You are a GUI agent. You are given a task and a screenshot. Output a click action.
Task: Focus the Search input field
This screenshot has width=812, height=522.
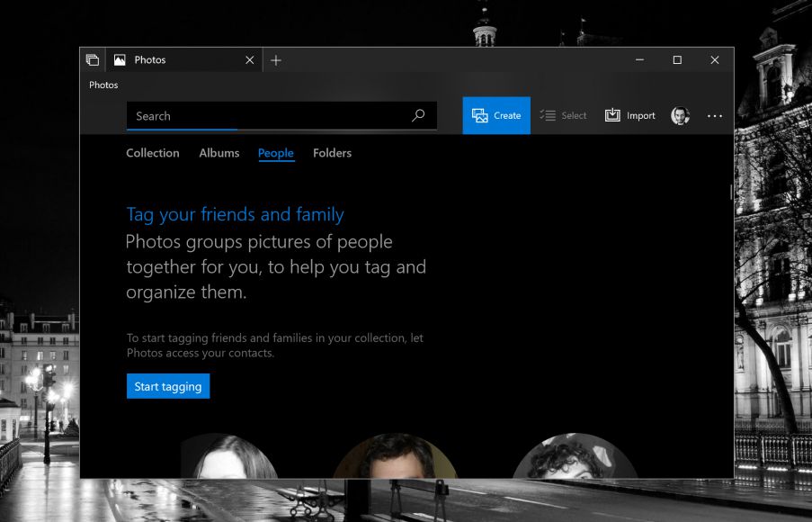click(x=281, y=115)
